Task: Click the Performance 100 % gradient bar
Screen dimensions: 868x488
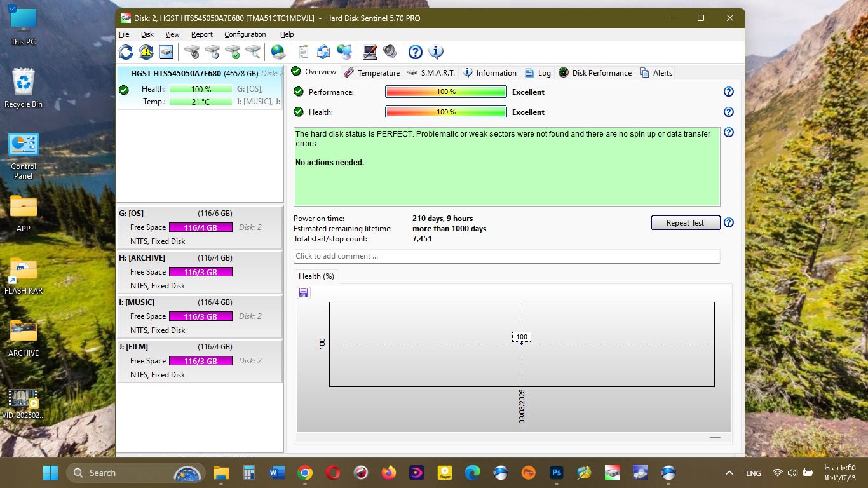Action: 446,91
